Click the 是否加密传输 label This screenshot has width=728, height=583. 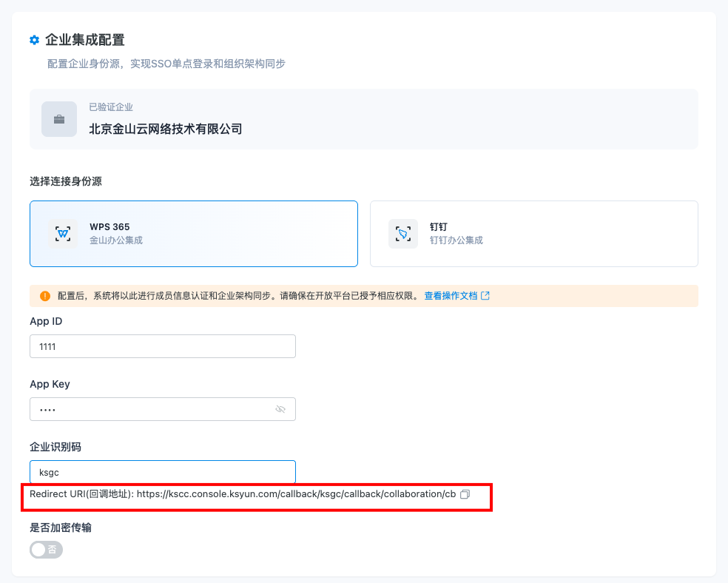coord(61,528)
